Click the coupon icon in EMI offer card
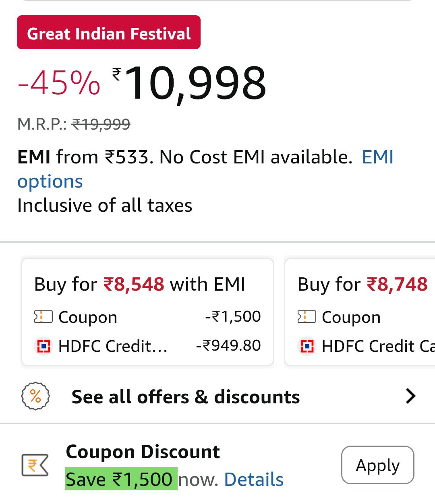The image size is (435, 504). (x=43, y=317)
